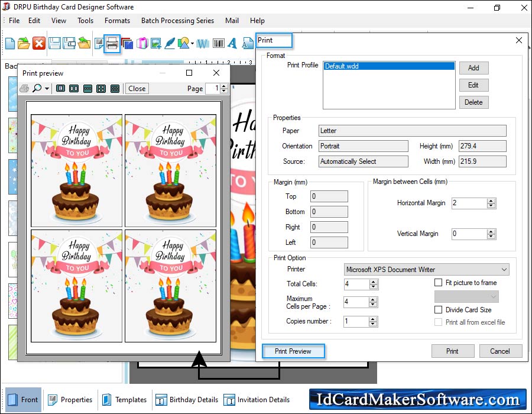Select the Default.wdd print profile
Viewport: 532px width, 414px height.
click(x=389, y=66)
